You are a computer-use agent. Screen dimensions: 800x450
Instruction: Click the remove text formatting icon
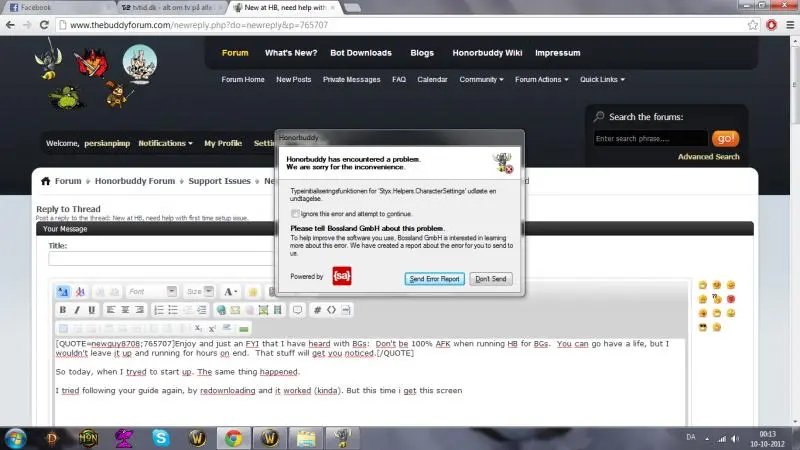(80, 291)
